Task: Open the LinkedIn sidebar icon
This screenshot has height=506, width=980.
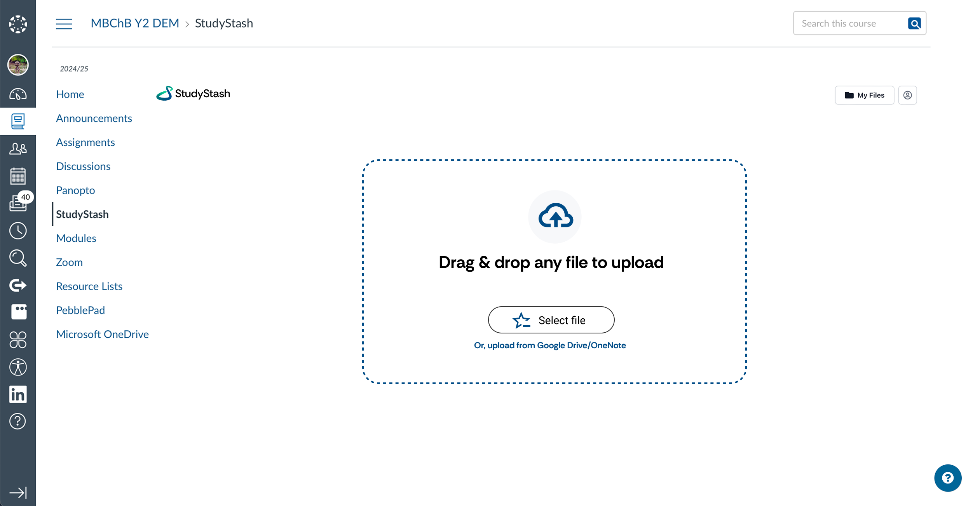Action: (x=18, y=394)
